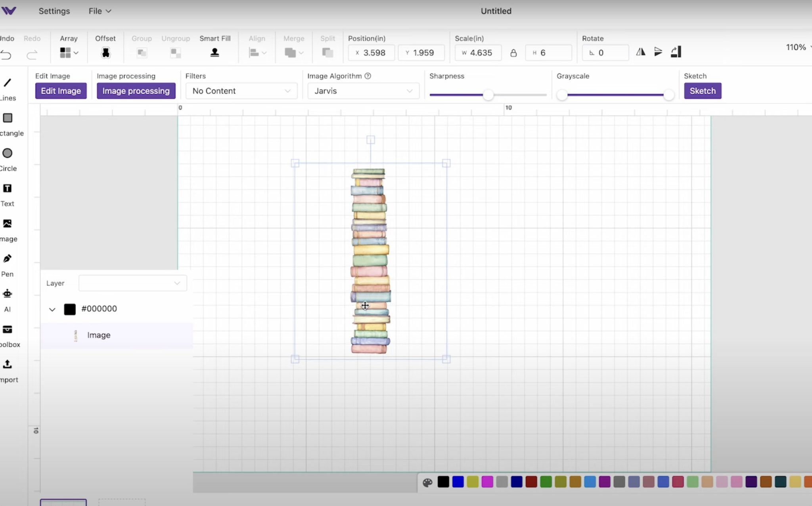Image resolution: width=812 pixels, height=506 pixels.
Task: Collapse the #000000 layer group
Action: (52, 309)
